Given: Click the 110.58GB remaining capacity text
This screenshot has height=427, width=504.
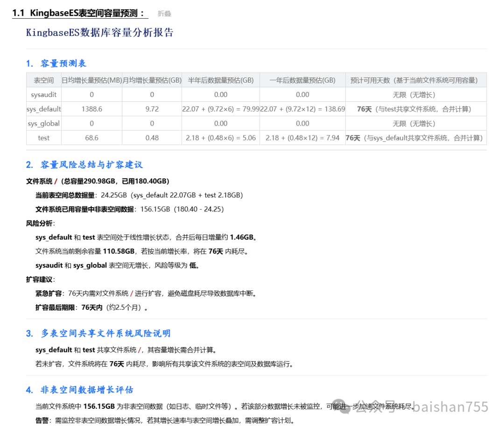Looking at the screenshot, I should point(119,252).
